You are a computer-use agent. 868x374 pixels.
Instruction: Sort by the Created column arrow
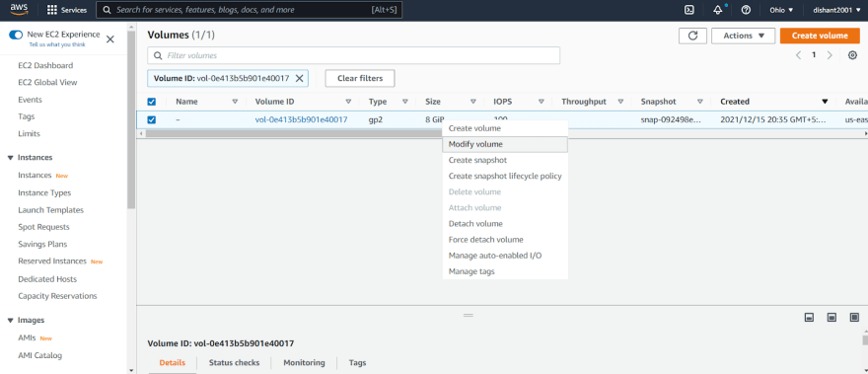825,102
